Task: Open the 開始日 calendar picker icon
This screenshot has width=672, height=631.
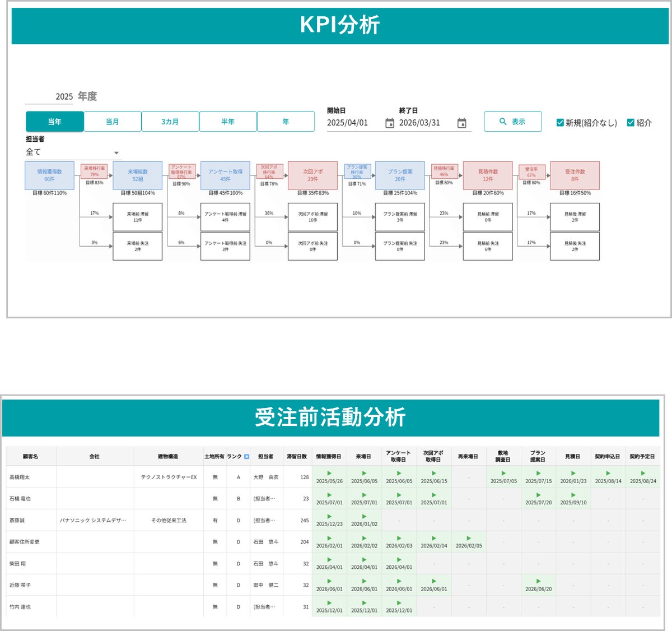Action: 390,123
